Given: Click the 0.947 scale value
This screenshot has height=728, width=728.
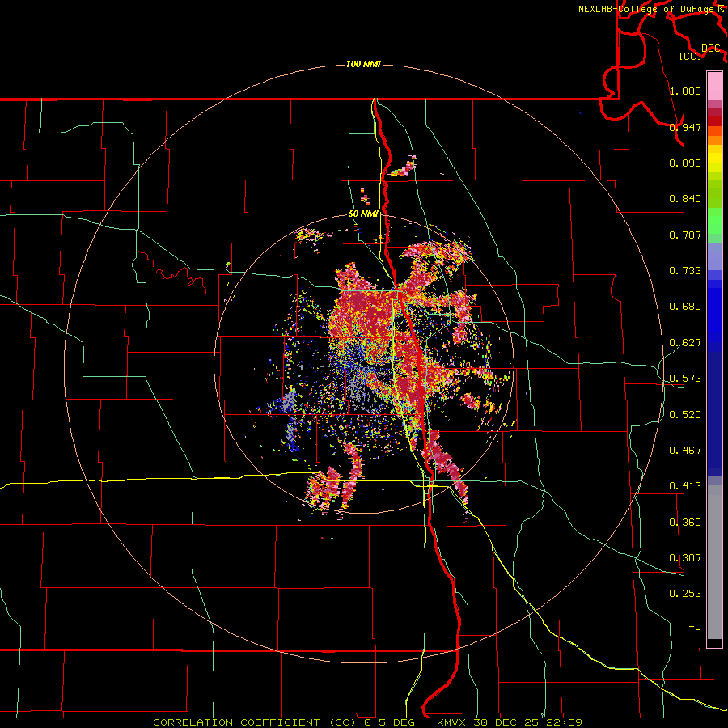Looking at the screenshot, I should [685, 127].
